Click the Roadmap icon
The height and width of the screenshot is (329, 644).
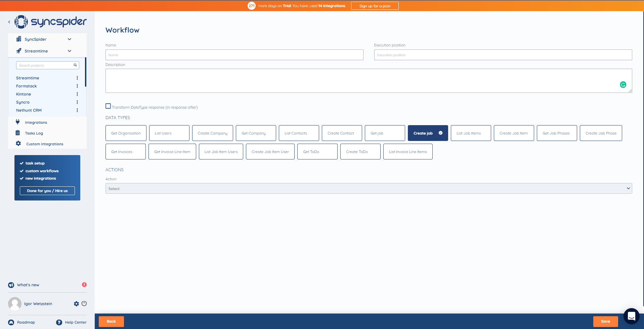pyautogui.click(x=11, y=322)
